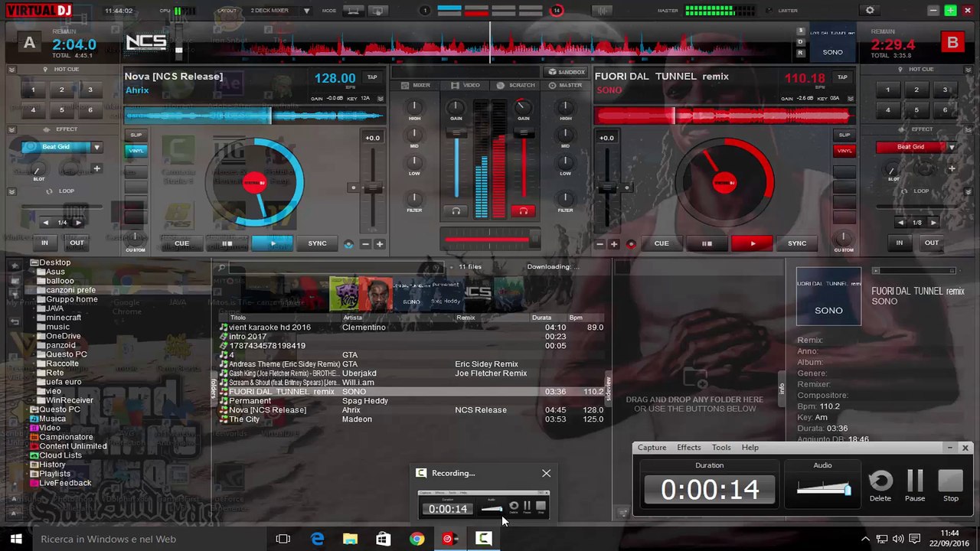
Task: Collapse deck A EFFECT panel
Action: pos(11,129)
